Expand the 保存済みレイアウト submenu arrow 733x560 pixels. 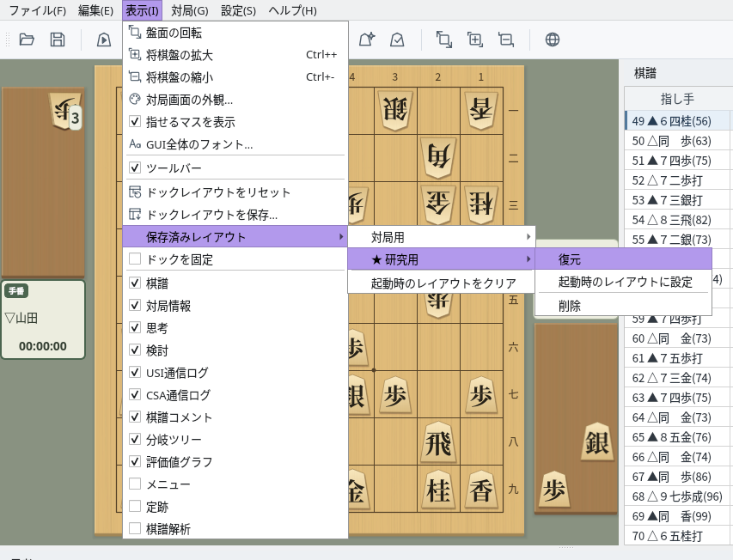tap(341, 237)
